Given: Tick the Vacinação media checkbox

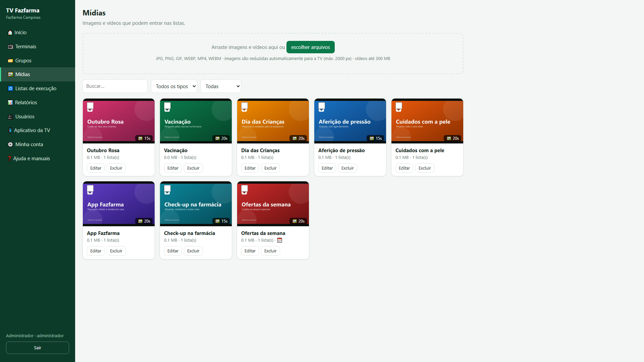Looking at the screenshot, I should 167,106.
